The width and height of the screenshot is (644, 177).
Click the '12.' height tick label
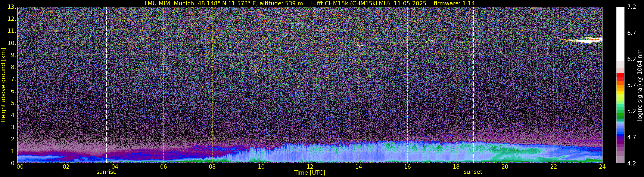coord(12,19)
